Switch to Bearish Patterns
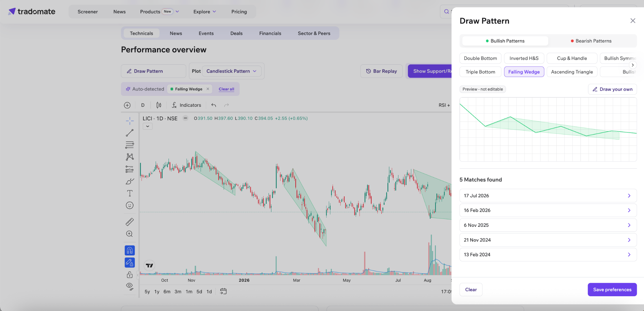Screen dimensions: 644x311 pyautogui.click(x=591, y=41)
